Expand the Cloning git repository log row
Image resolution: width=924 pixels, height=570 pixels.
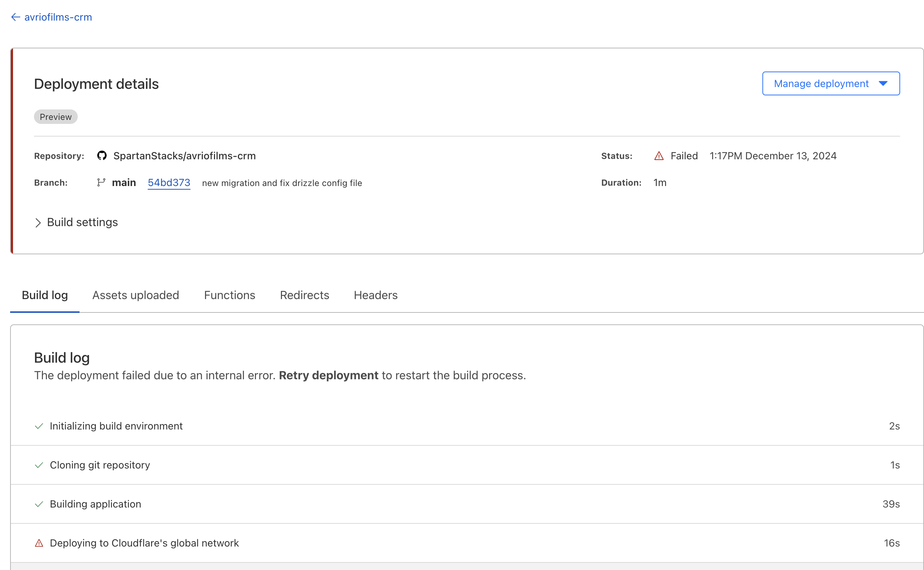100,465
